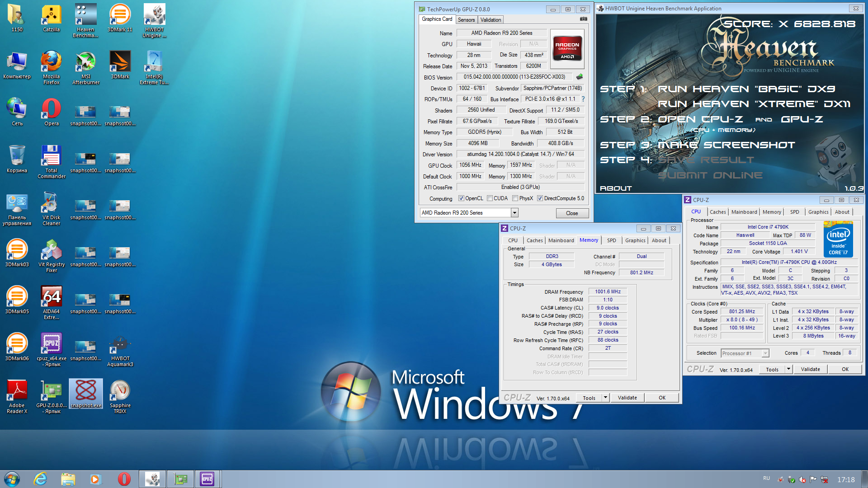The height and width of the screenshot is (488, 868).
Task: Open Windows Start menu orb
Action: 12,479
